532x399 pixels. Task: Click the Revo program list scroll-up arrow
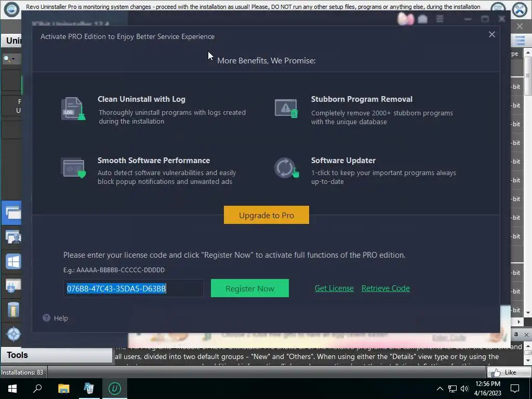[x=528, y=53]
